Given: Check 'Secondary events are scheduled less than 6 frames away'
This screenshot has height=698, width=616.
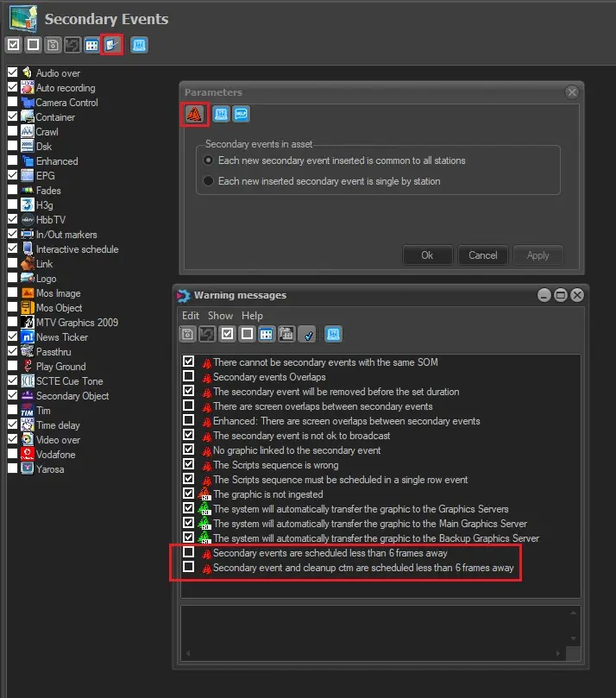Looking at the screenshot, I should [x=188, y=553].
